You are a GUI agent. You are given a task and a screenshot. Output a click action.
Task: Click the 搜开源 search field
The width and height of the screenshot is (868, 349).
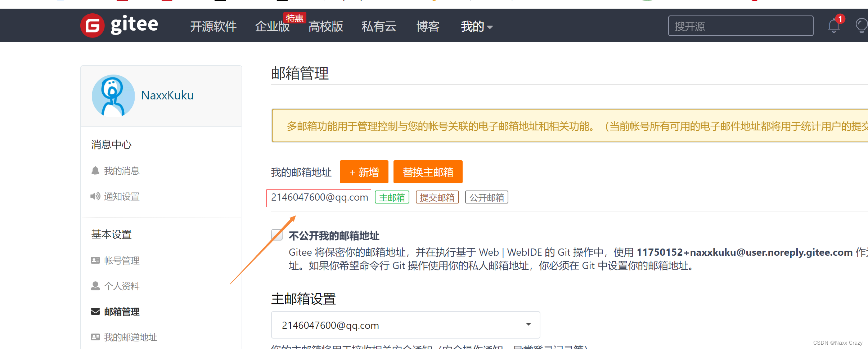741,26
